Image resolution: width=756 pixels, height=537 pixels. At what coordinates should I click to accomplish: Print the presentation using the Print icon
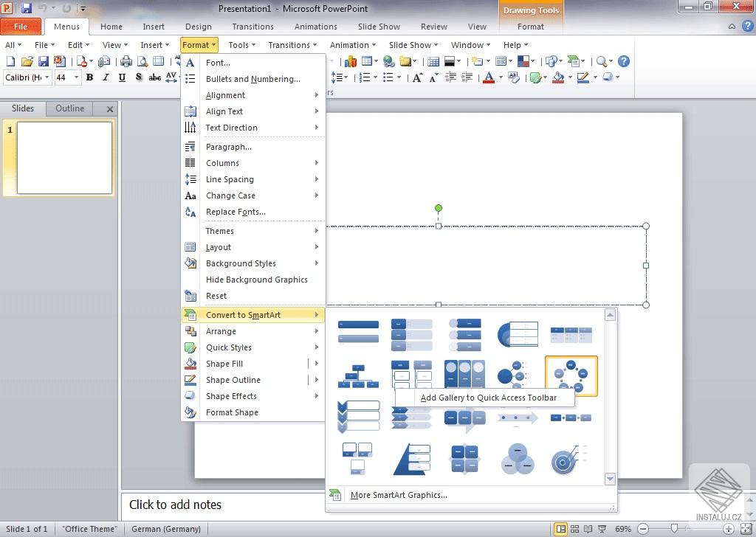point(126,61)
